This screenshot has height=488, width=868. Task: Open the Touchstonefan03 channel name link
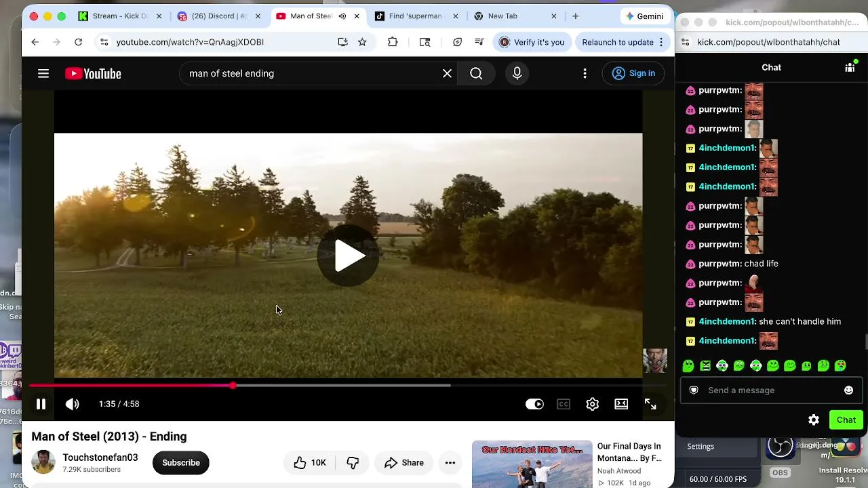[x=100, y=457]
